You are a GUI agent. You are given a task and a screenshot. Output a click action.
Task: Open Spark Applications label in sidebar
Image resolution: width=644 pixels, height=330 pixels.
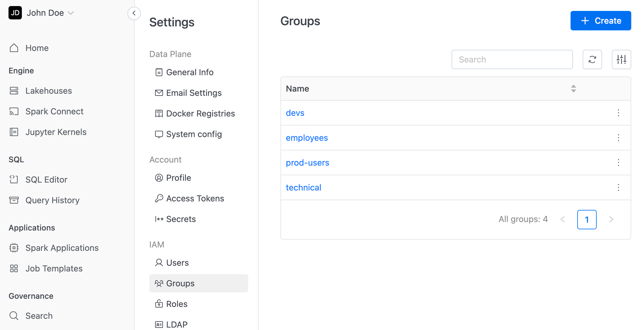coord(62,248)
